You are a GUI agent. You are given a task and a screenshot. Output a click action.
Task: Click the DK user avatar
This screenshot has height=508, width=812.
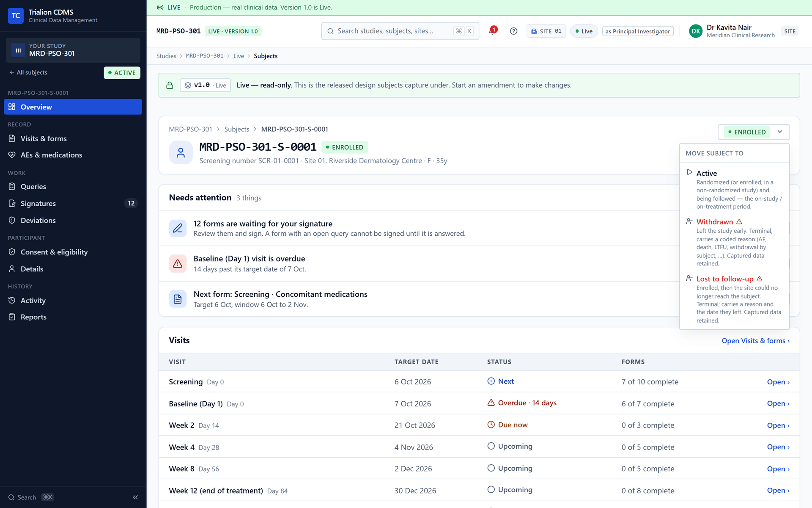click(696, 31)
